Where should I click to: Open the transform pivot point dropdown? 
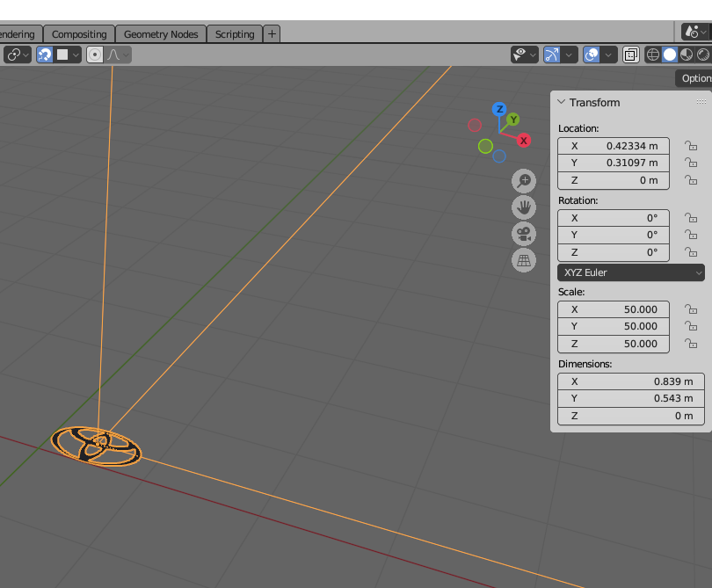18,55
